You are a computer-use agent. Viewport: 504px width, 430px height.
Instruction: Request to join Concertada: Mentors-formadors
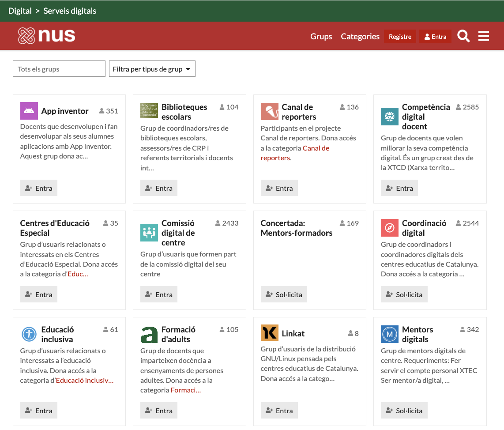284,294
